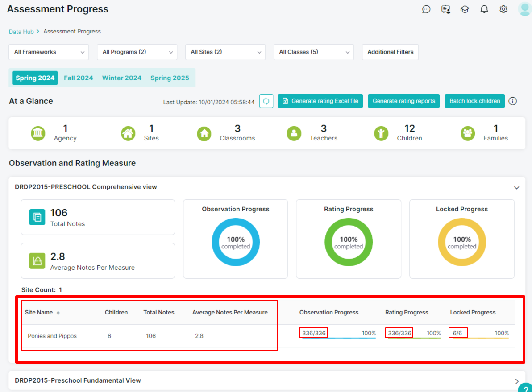Click Generate rating reports button
This screenshot has height=392, width=532.
404,101
